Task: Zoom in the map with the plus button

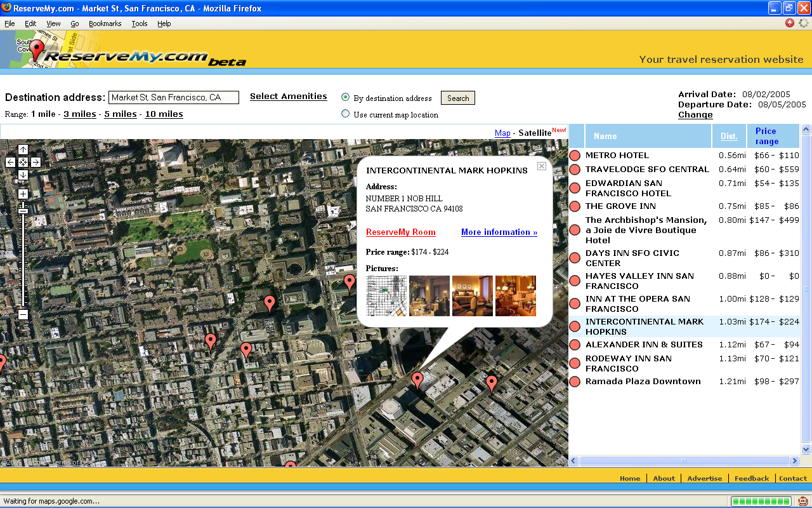Action: (x=23, y=194)
